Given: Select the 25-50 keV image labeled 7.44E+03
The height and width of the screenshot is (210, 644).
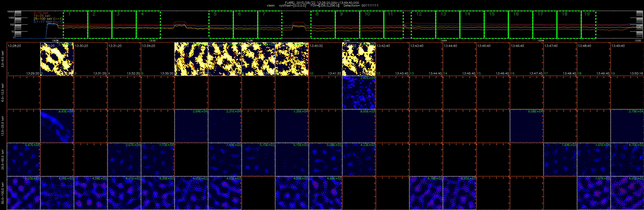Looking at the screenshot, I should pyautogui.click(x=225, y=160).
